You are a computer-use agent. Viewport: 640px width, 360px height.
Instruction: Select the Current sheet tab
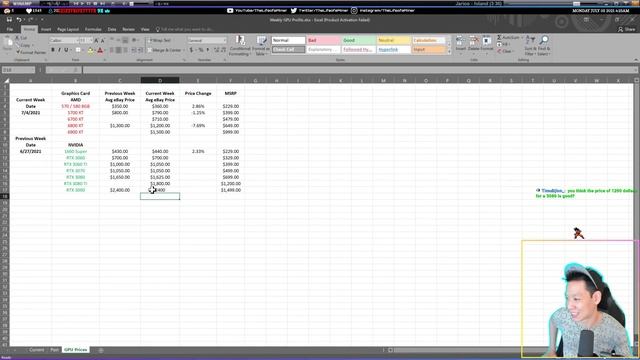[x=36, y=350]
